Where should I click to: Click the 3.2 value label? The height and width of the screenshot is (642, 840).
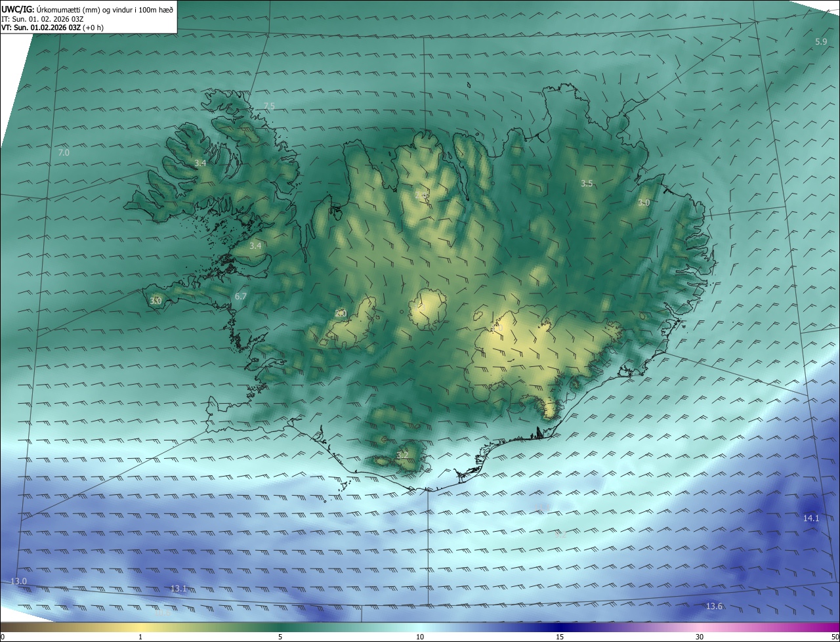402,455
